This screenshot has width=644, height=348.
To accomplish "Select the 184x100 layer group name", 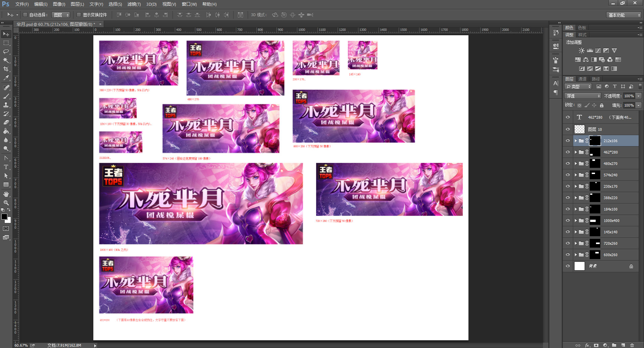I will tap(610, 209).
